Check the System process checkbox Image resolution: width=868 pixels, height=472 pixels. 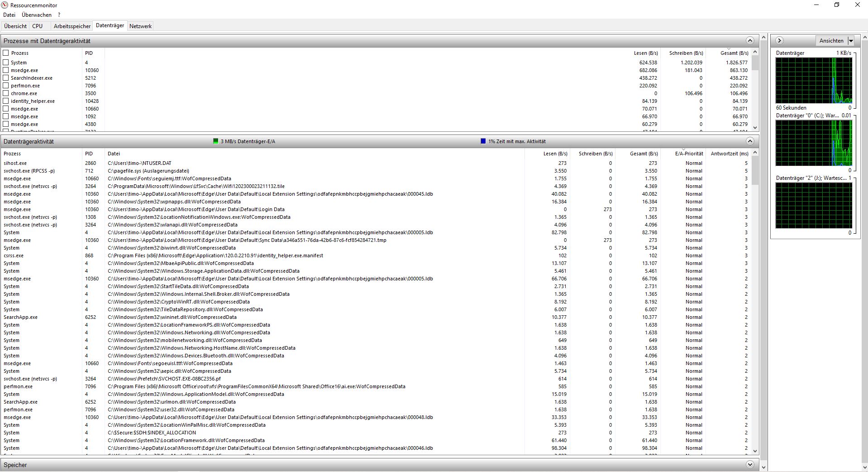(x=6, y=63)
